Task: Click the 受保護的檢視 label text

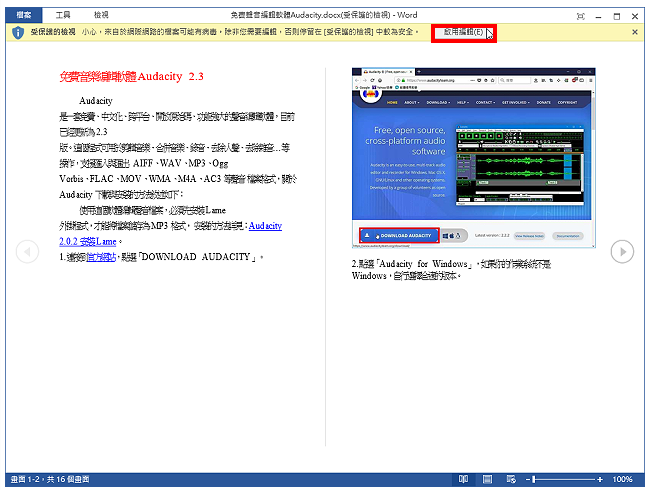Action: 53,32
